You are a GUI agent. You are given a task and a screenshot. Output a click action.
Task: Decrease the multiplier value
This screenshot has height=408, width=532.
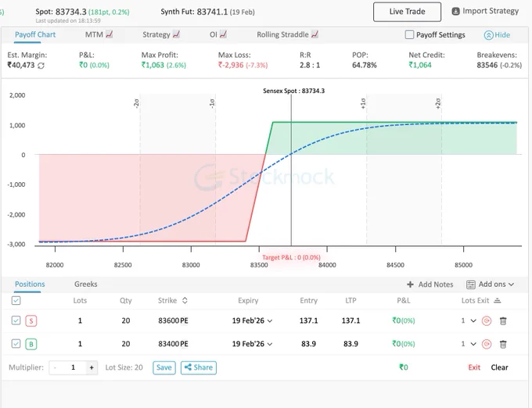pyautogui.click(x=56, y=367)
